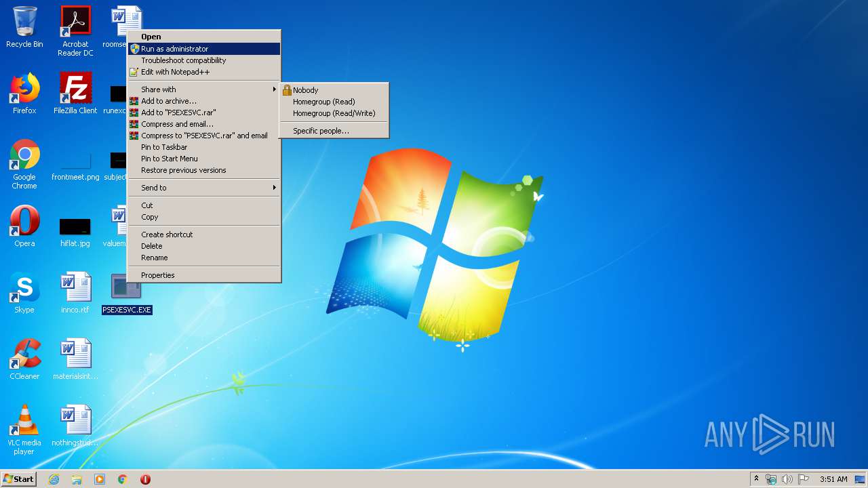
Task: Select Pin to Taskbar
Action: click(x=204, y=147)
